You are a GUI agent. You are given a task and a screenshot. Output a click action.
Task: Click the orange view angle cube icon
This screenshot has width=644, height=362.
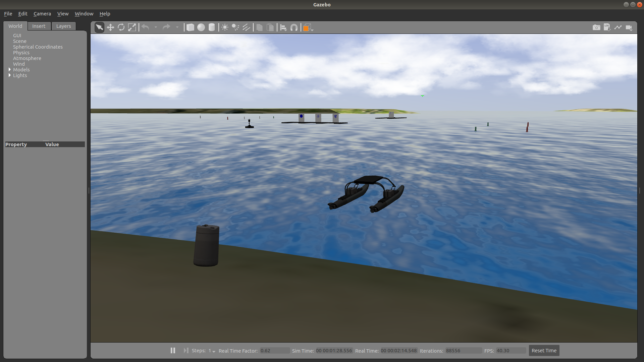[307, 27]
